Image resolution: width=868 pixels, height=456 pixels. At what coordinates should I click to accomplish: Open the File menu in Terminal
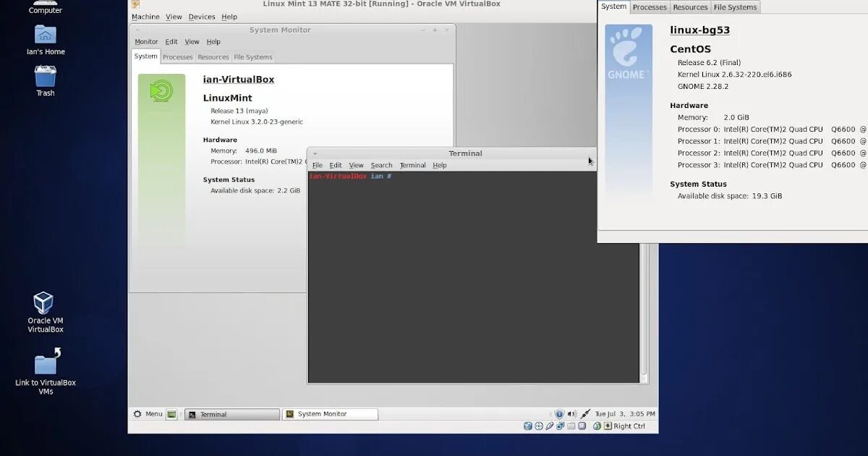318,165
